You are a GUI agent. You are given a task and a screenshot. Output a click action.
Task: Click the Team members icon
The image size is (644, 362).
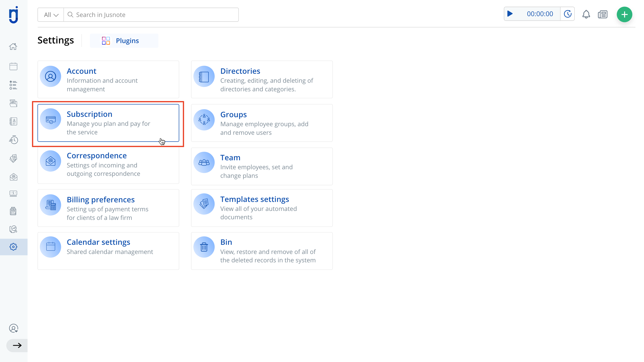pyautogui.click(x=204, y=162)
